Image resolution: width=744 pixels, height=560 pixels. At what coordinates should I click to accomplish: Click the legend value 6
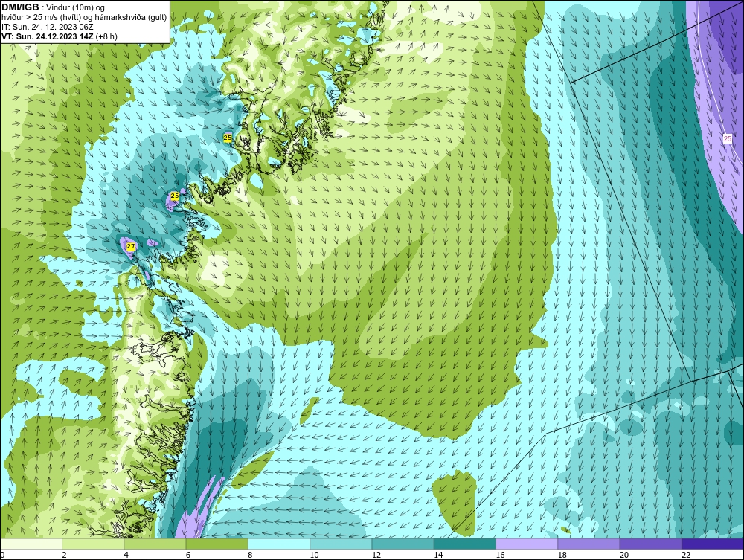[188, 555]
